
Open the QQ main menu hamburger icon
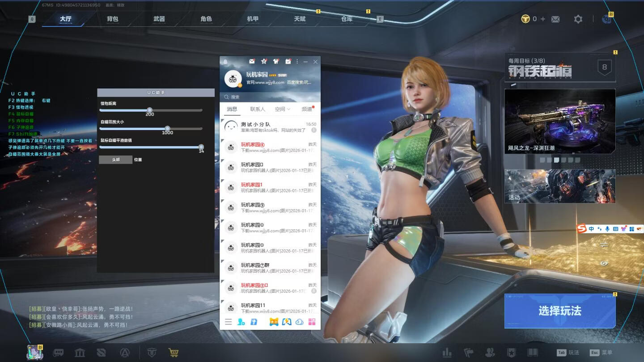(229, 322)
